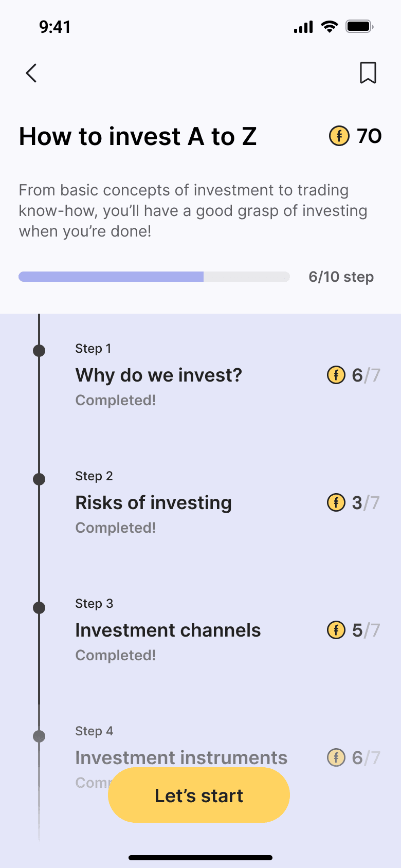Bookmark this course with the bookmark icon
The height and width of the screenshot is (868, 401).
pyautogui.click(x=368, y=73)
